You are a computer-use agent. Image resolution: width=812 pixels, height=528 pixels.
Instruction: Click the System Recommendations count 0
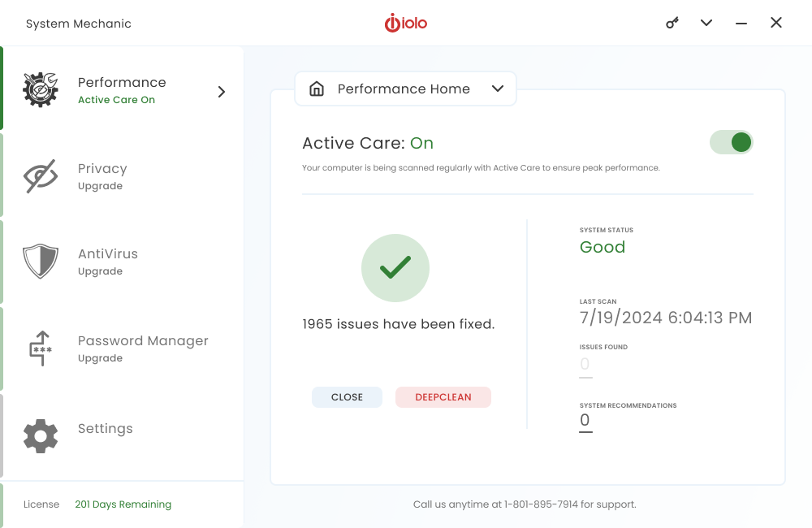point(585,420)
